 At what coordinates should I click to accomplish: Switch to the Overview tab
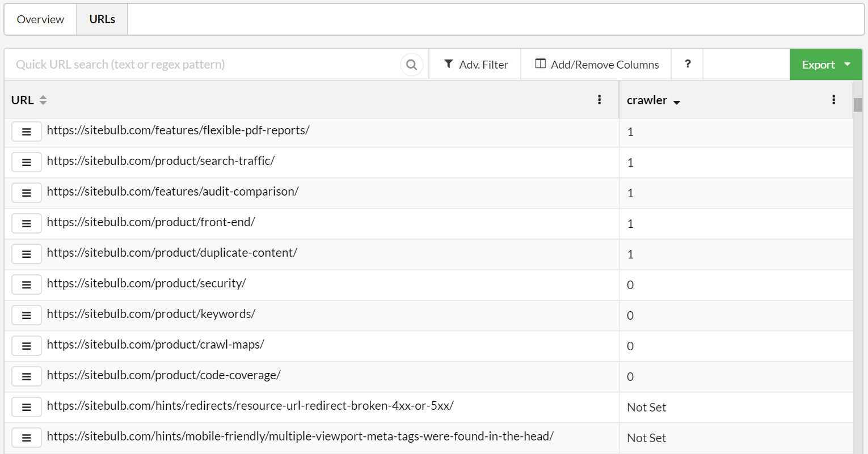point(40,19)
